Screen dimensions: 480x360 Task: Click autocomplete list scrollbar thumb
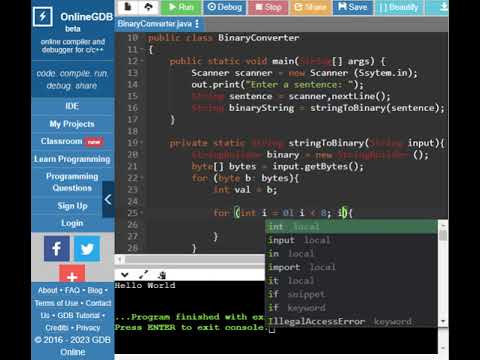coord(443,235)
